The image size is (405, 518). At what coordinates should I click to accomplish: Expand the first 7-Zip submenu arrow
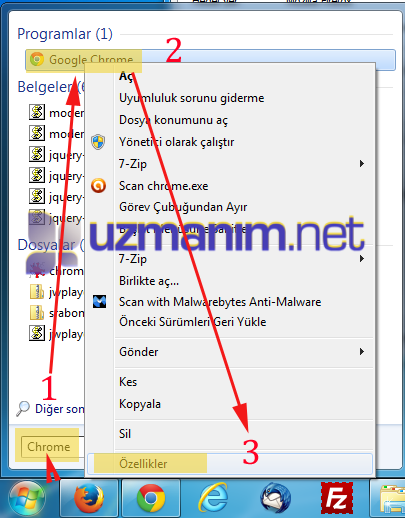[361, 164]
